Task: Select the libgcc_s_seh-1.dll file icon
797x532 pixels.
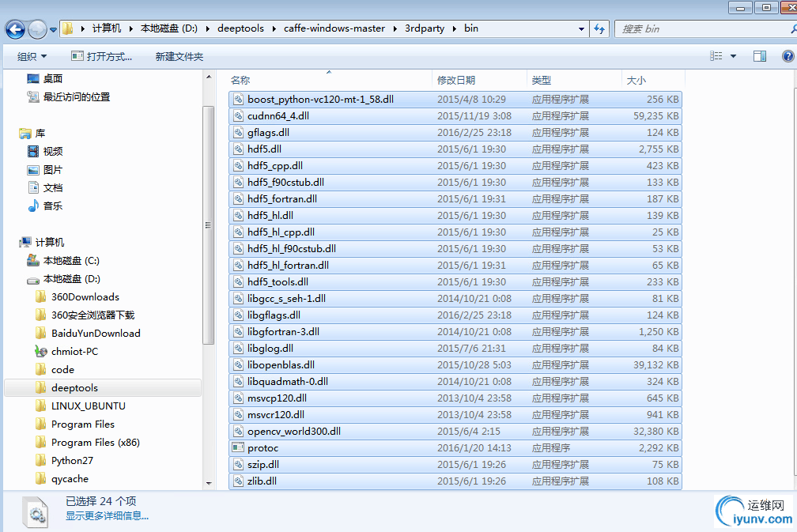Action: [238, 299]
